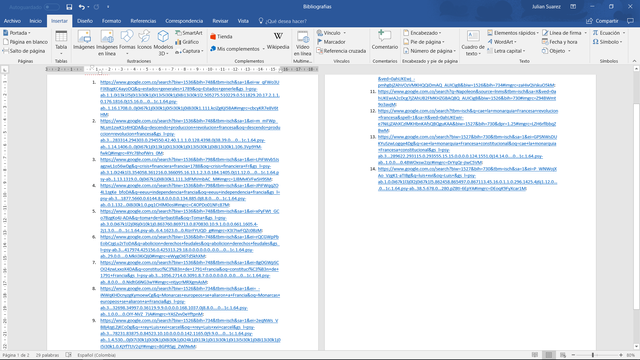Open the Formas gallery

click(127, 41)
